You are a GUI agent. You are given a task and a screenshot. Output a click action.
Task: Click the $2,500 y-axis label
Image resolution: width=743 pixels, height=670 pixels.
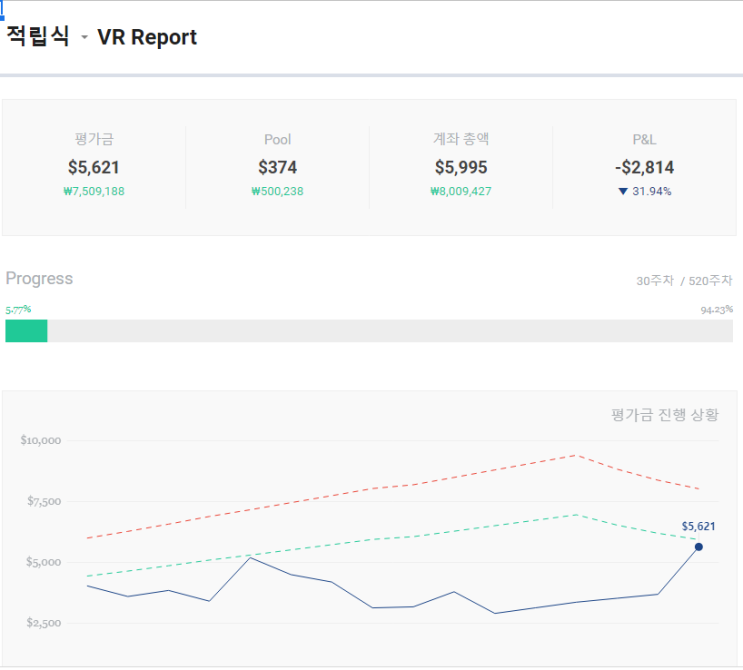point(44,623)
